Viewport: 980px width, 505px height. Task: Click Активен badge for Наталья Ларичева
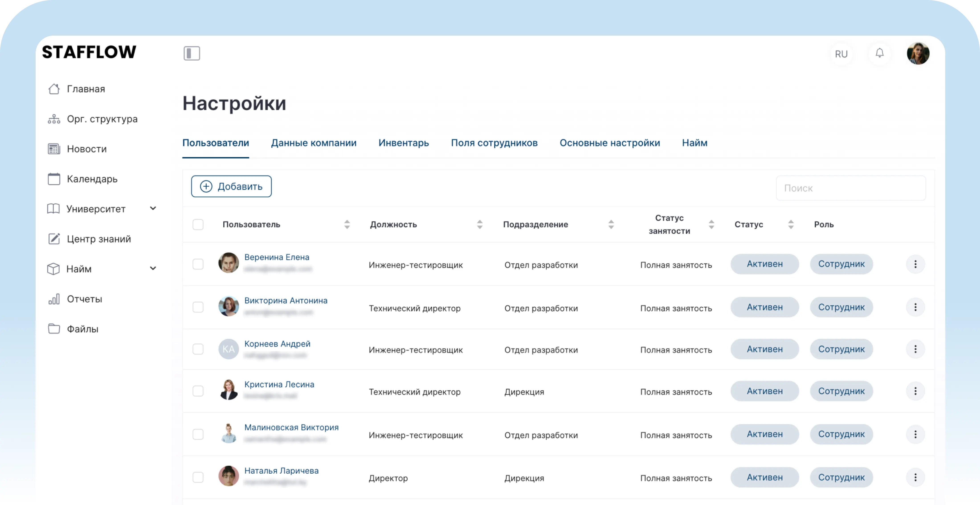(764, 477)
